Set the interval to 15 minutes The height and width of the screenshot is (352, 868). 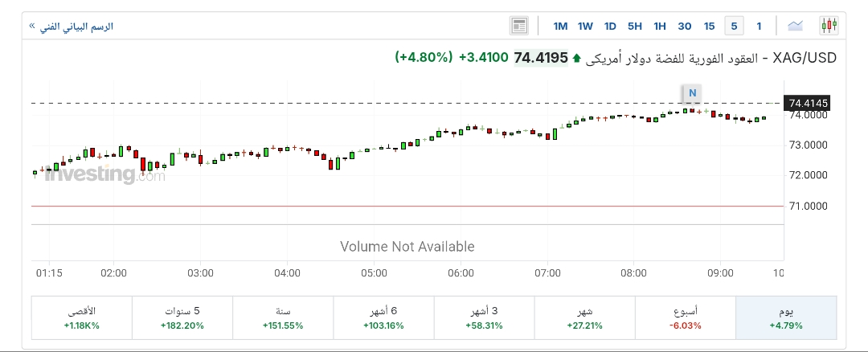709,26
